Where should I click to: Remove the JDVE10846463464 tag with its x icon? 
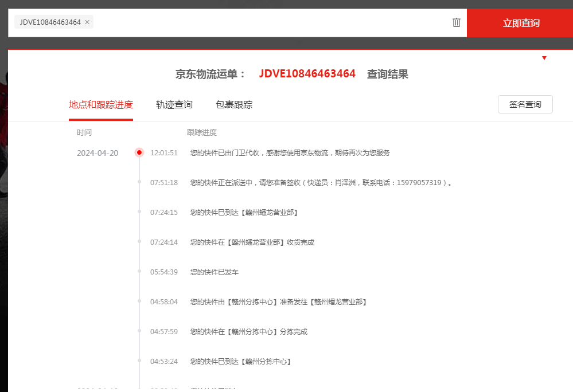[x=87, y=22]
